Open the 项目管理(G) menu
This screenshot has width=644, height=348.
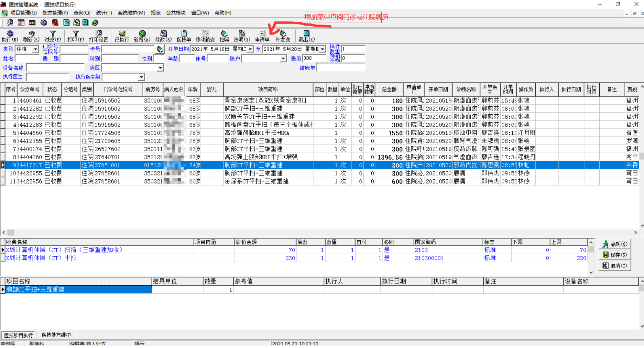(24, 13)
